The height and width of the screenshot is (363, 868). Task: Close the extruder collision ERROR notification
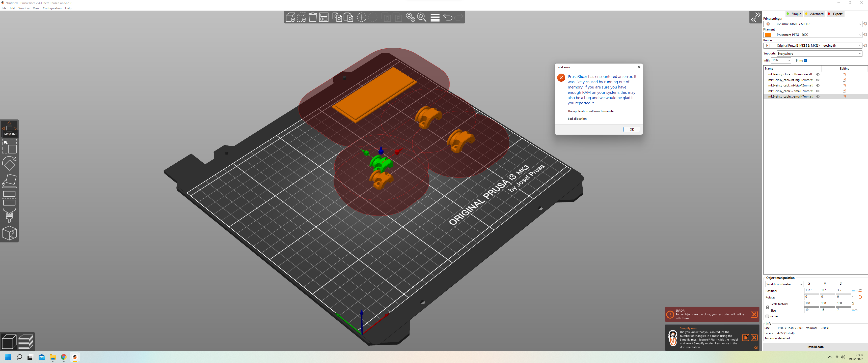point(754,315)
